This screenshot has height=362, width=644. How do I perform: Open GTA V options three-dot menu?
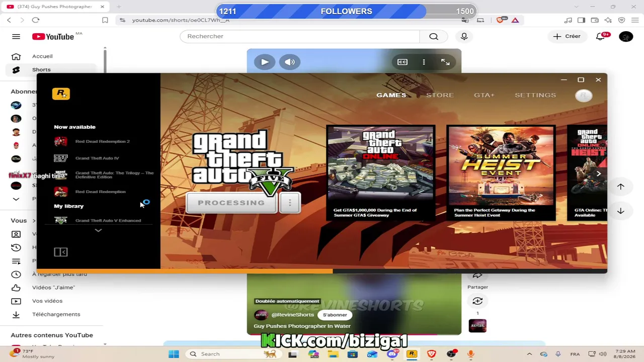click(x=290, y=203)
